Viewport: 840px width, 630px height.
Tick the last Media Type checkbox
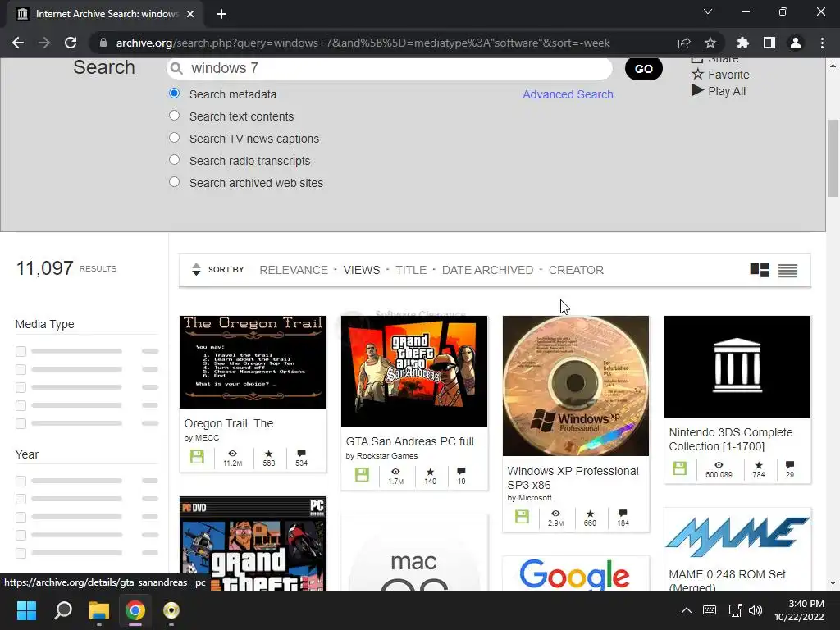[x=21, y=424]
